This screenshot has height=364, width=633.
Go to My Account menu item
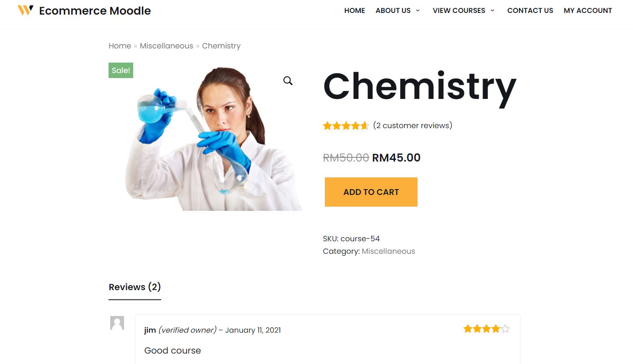587,10
